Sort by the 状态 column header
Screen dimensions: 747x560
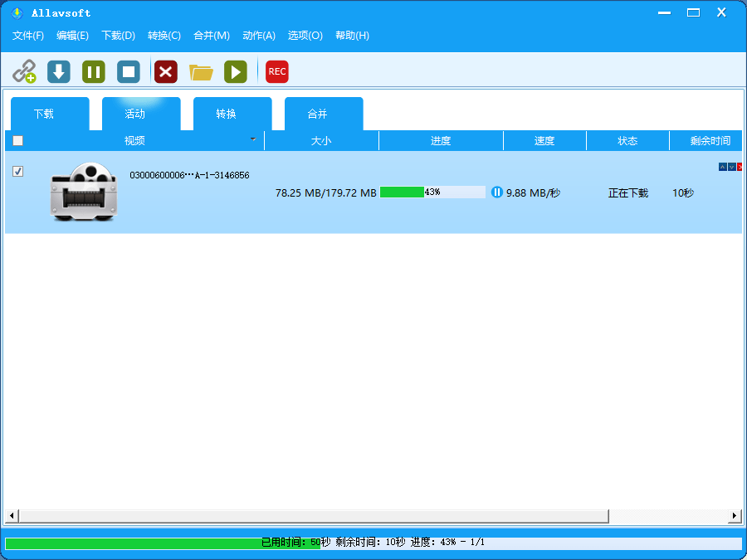pos(628,141)
